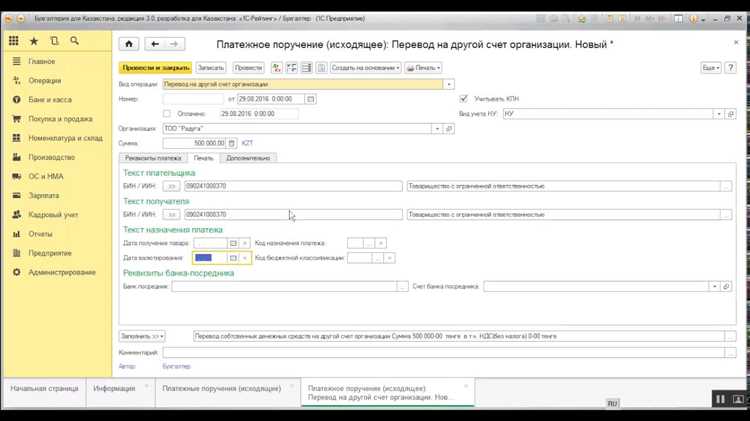
Task: Click the back arrow navigation button
Action: [x=154, y=44]
